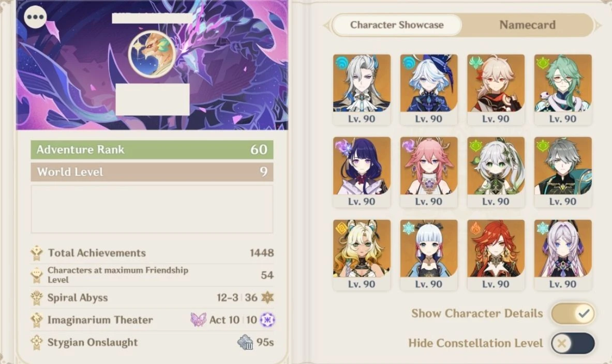Open the Spiral Abyss record row
Image resolution: width=612 pixels, height=364 pixels.
152,297
